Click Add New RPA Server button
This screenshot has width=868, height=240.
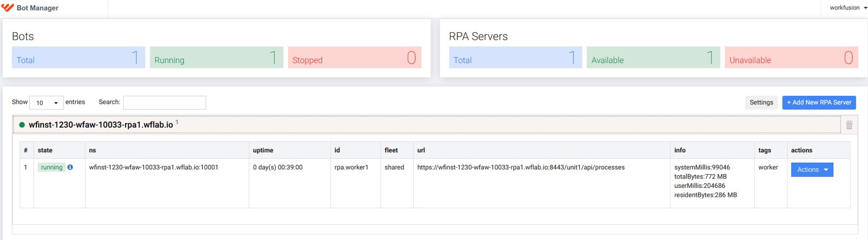pyautogui.click(x=819, y=102)
